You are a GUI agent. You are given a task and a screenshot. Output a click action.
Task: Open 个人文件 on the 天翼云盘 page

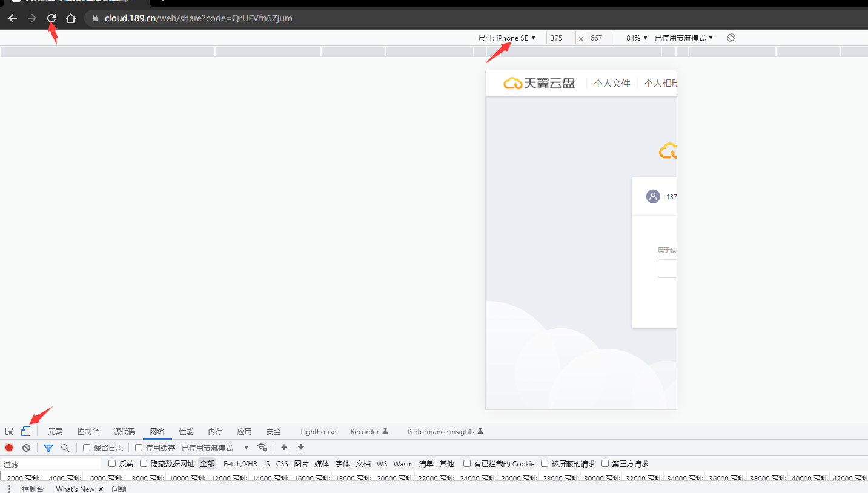click(x=611, y=83)
